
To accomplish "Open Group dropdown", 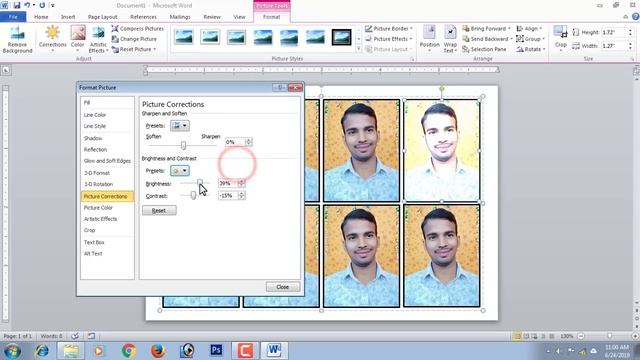I will pos(531,39).
